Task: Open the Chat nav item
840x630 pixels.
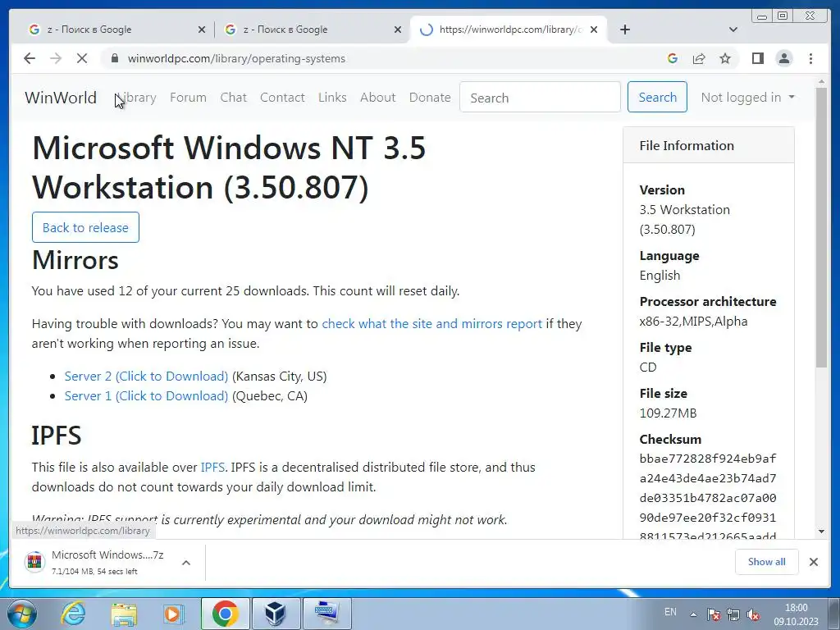Action: (x=234, y=98)
